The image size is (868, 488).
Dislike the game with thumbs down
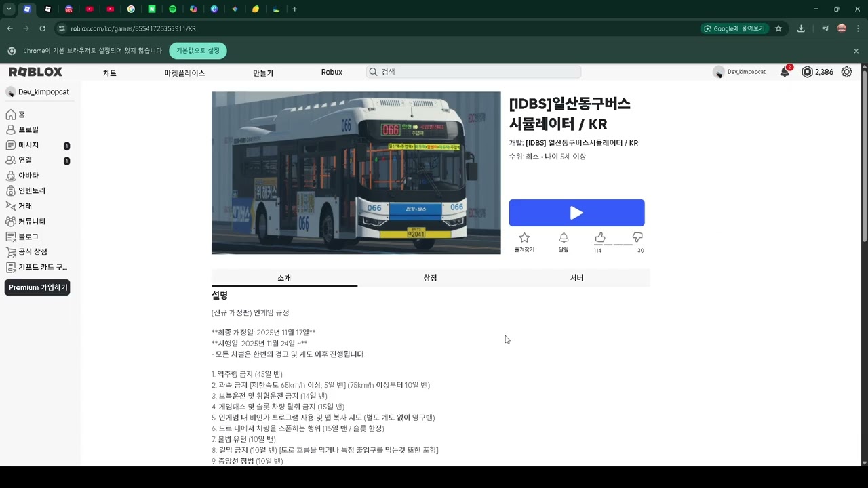tap(637, 237)
